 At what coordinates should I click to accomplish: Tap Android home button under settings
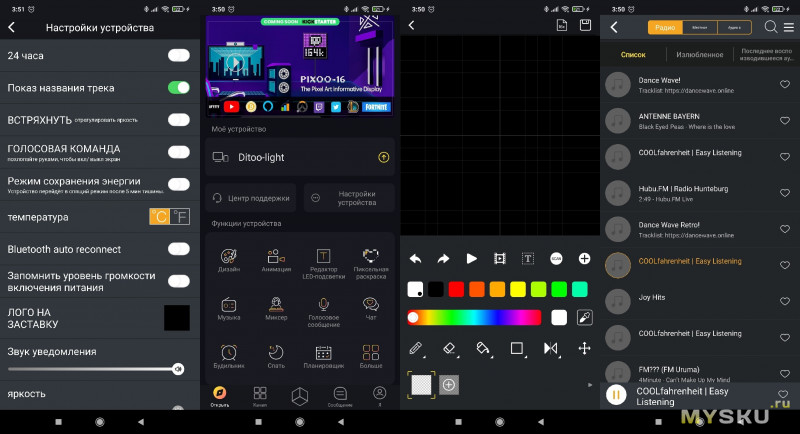tap(99, 422)
